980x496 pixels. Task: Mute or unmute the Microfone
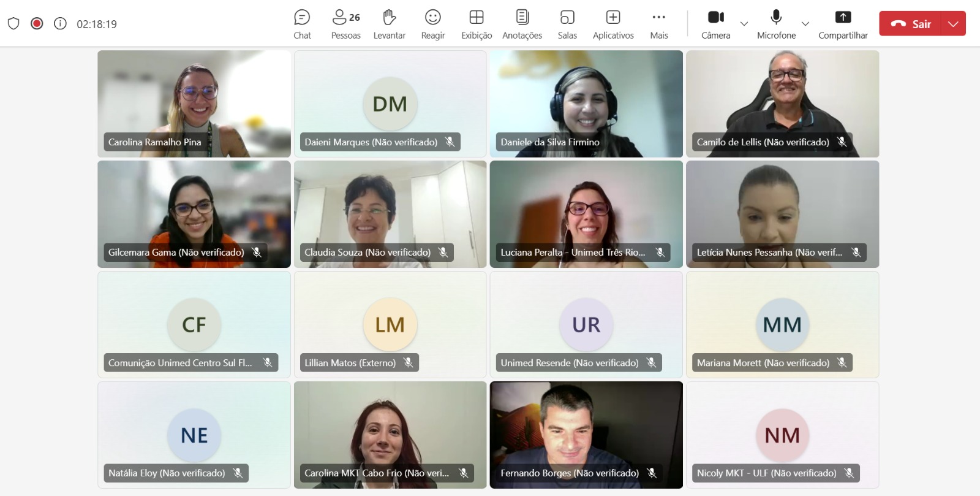[x=776, y=24]
